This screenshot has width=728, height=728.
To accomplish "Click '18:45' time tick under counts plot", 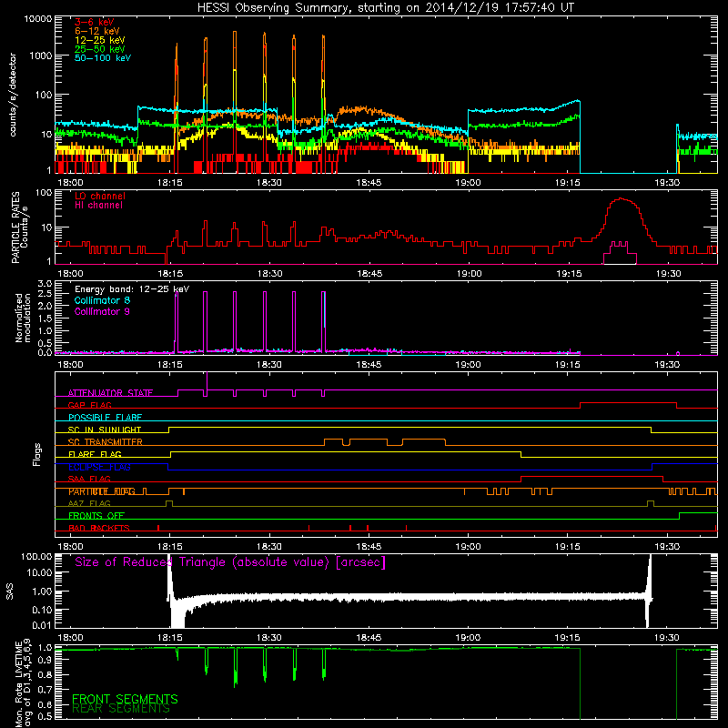I will 369,183.
